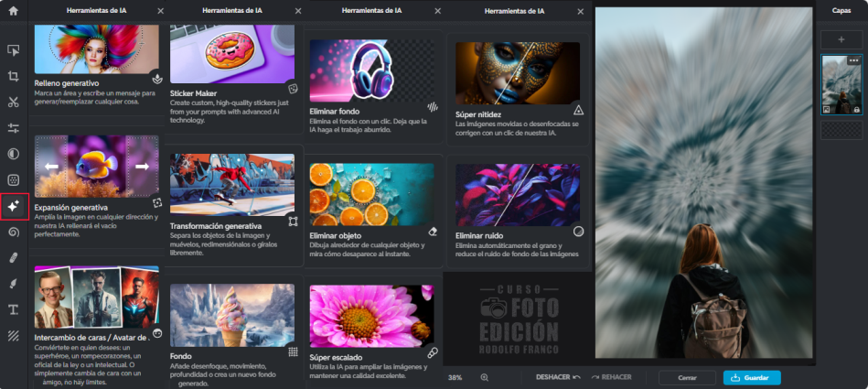Open the Expansión generativa tool
The width and height of the screenshot is (868, 389).
97,188
